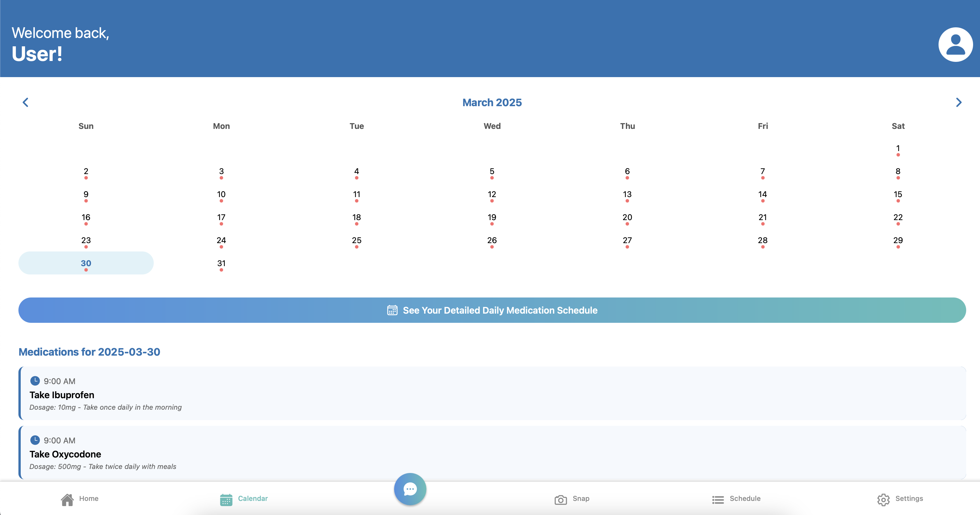Open the user profile avatar icon
980x515 pixels.
click(x=955, y=45)
